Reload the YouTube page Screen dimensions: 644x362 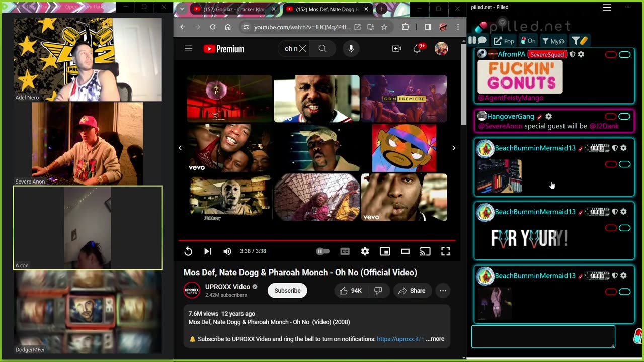[213, 27]
